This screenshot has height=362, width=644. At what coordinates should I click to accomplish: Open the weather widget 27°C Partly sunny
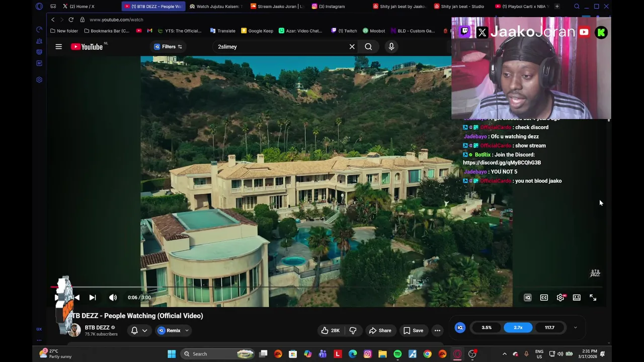click(x=55, y=354)
